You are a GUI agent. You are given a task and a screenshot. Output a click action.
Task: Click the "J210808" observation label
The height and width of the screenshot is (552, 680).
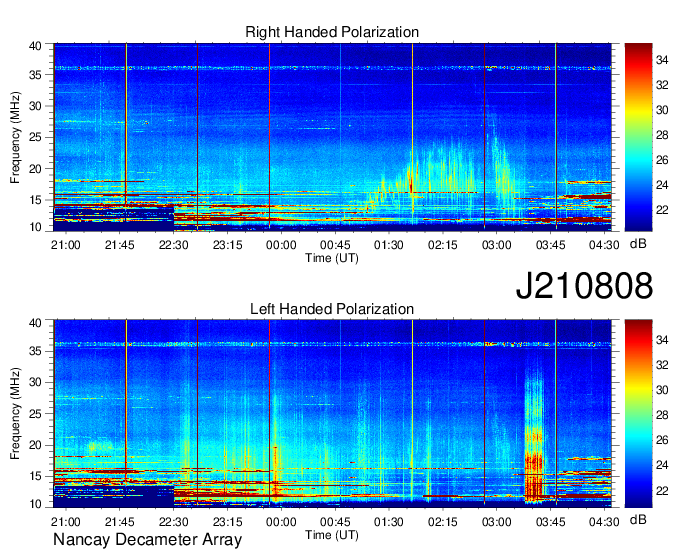pos(584,286)
